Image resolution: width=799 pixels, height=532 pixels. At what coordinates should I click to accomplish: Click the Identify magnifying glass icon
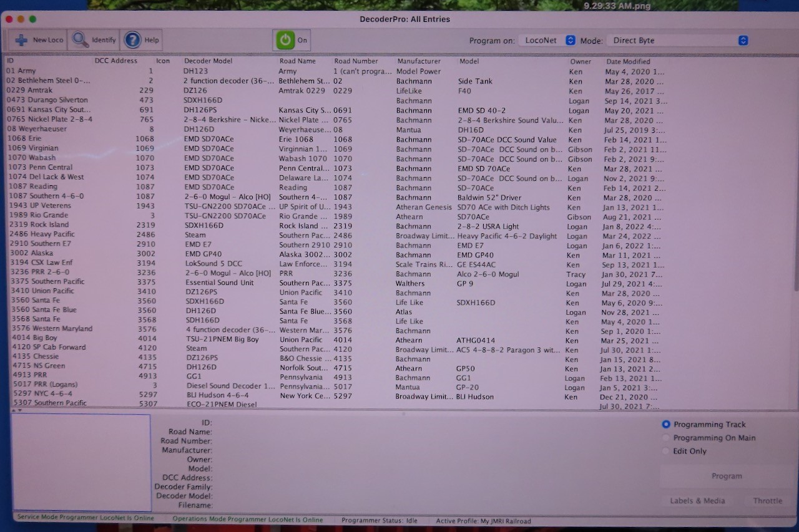(81, 40)
